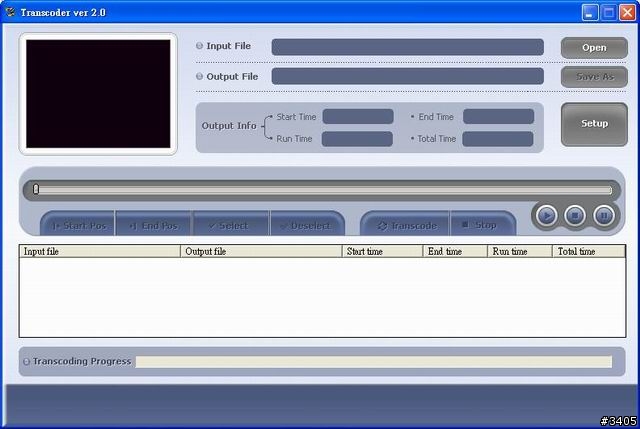The image size is (640, 429).
Task: Set the End Pos marker
Action: coord(154,224)
